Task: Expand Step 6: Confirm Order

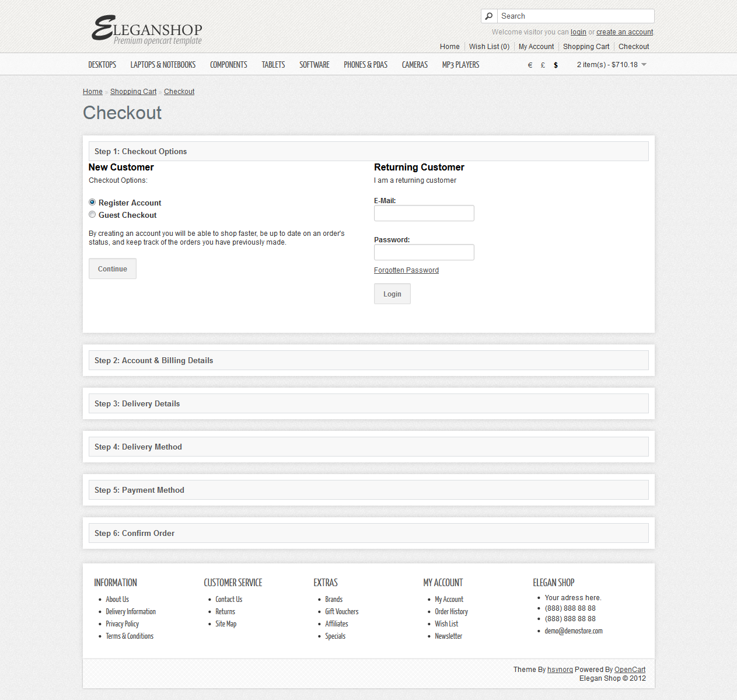Action: (x=368, y=533)
